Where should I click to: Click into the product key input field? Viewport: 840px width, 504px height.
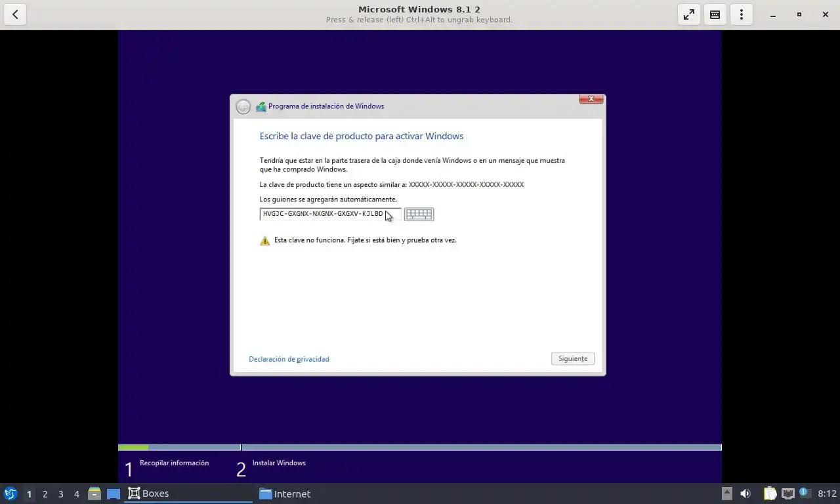[330, 214]
